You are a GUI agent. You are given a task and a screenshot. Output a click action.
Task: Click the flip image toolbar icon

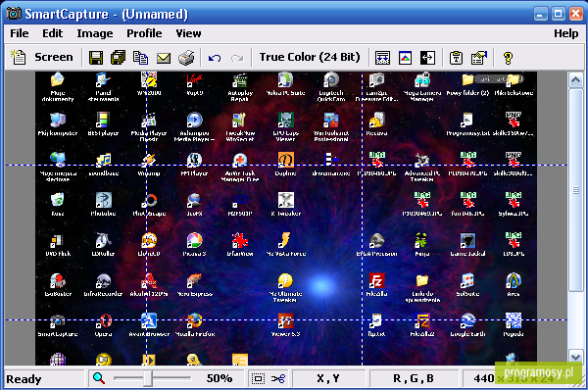428,58
